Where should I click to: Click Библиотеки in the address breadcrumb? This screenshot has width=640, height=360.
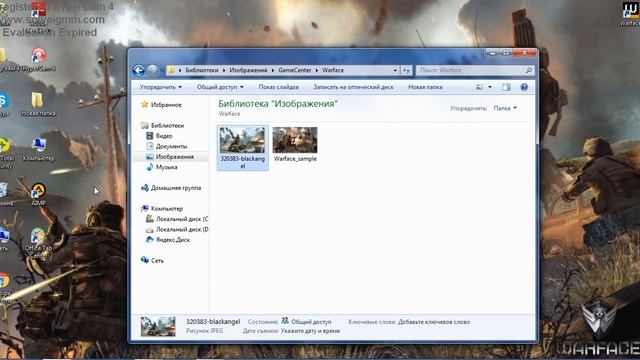coord(202,70)
